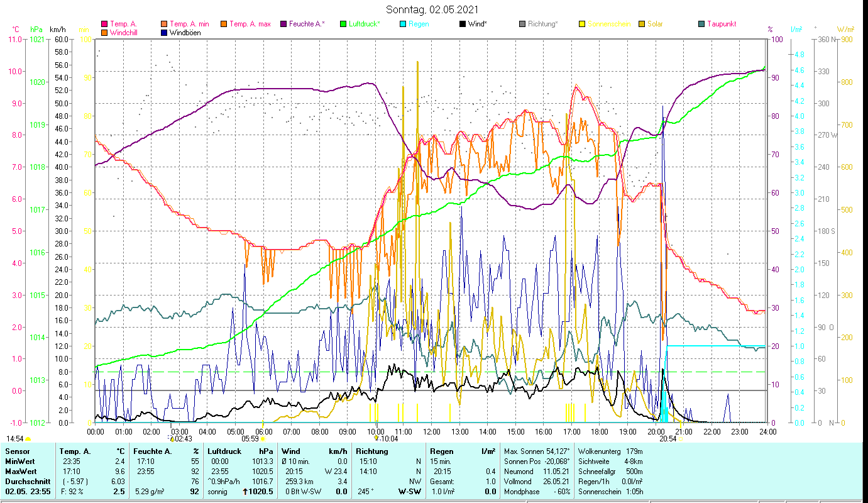The height and width of the screenshot is (503, 868).
Task: Click the Sonnenschein legend label
Action: coord(608,24)
